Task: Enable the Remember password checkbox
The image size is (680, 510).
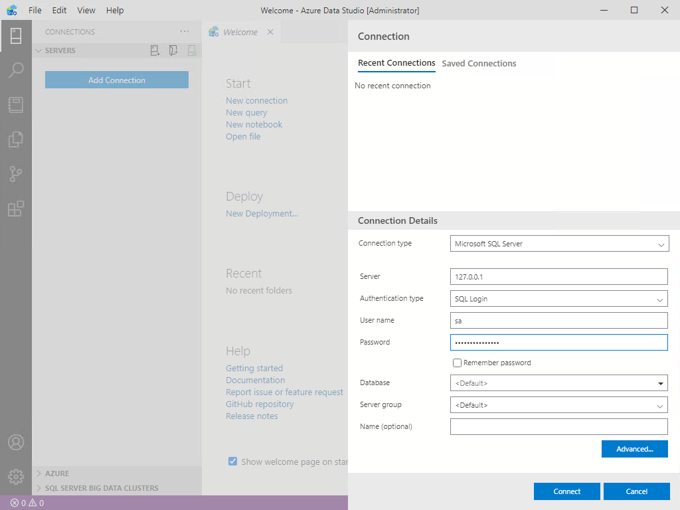Action: coord(457,363)
